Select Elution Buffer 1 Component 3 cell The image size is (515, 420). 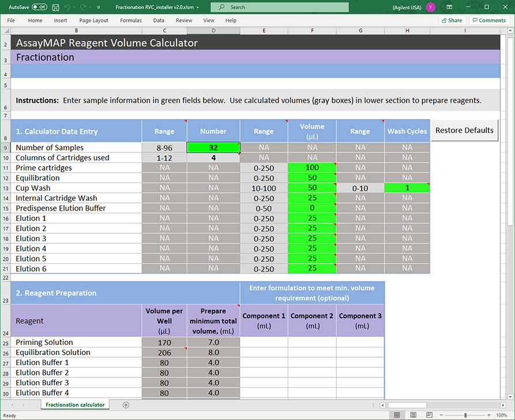360,362
